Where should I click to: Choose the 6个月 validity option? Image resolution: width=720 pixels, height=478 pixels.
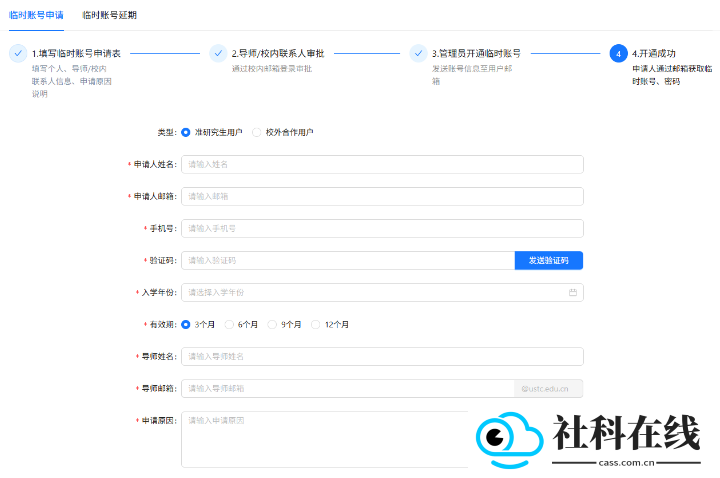pos(229,325)
